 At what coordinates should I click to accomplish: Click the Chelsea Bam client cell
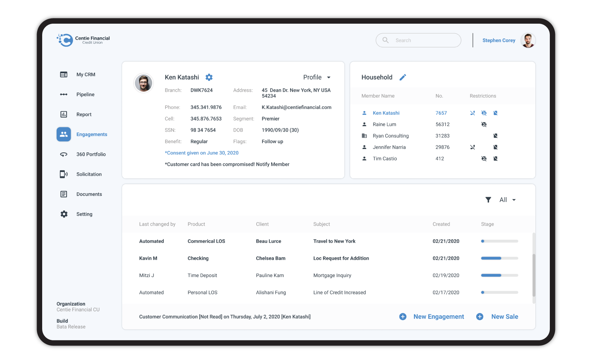pyautogui.click(x=271, y=258)
